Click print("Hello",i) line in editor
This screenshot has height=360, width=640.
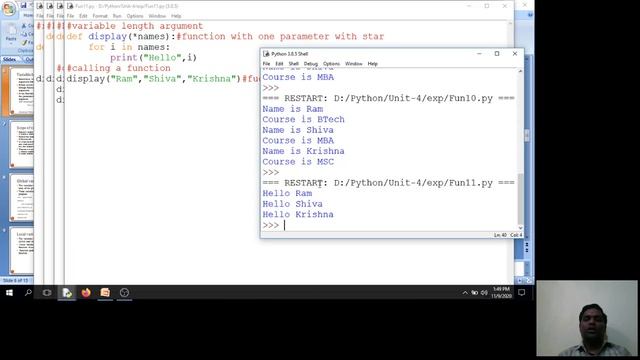pos(153,58)
